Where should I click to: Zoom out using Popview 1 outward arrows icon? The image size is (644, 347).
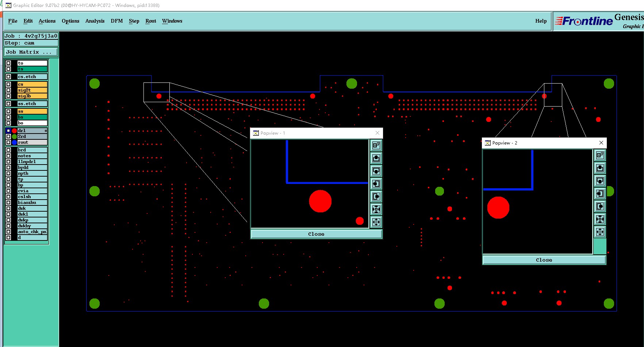[376, 222]
